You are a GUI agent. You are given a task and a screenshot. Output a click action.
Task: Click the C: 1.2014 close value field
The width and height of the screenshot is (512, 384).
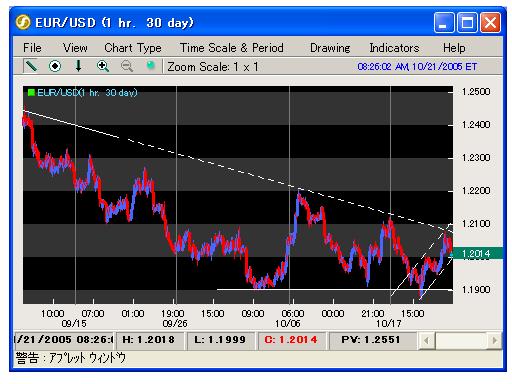coord(291,340)
